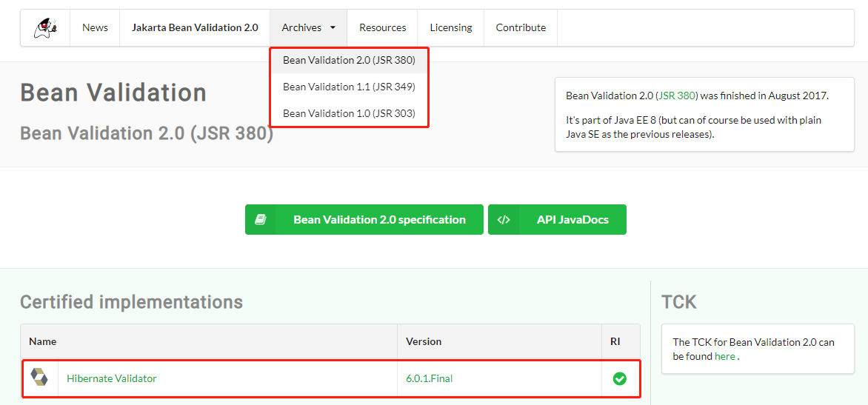Select Bean Validation 1.1 (JSR 349) archive
Image resolution: width=868 pixels, height=405 pixels.
[x=349, y=87]
